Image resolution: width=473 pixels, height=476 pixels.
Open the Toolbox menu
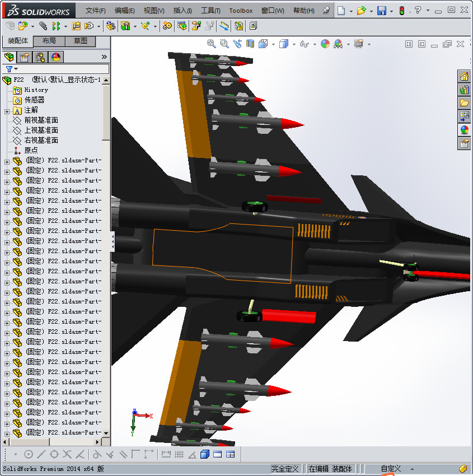(x=241, y=11)
